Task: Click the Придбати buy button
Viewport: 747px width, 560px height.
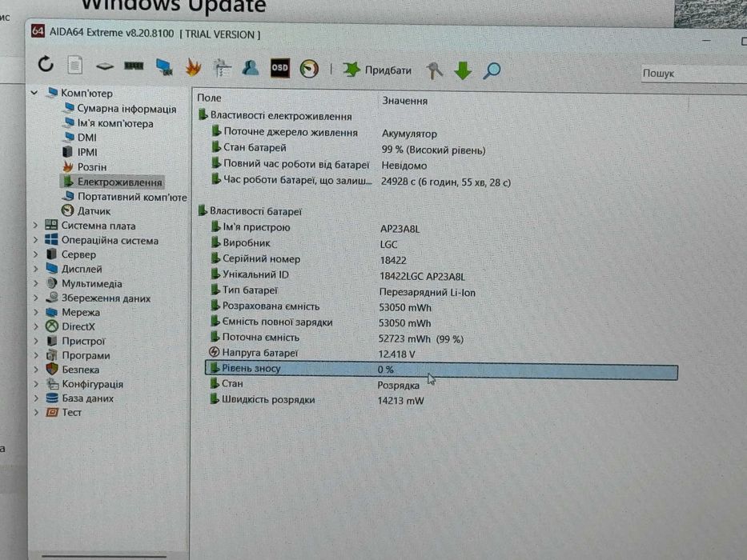Action: (377, 70)
